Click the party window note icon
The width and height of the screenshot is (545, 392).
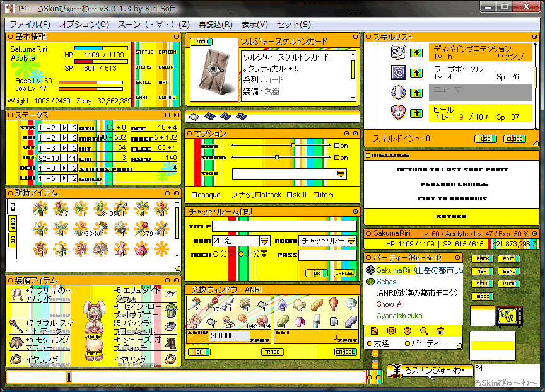tap(374, 331)
